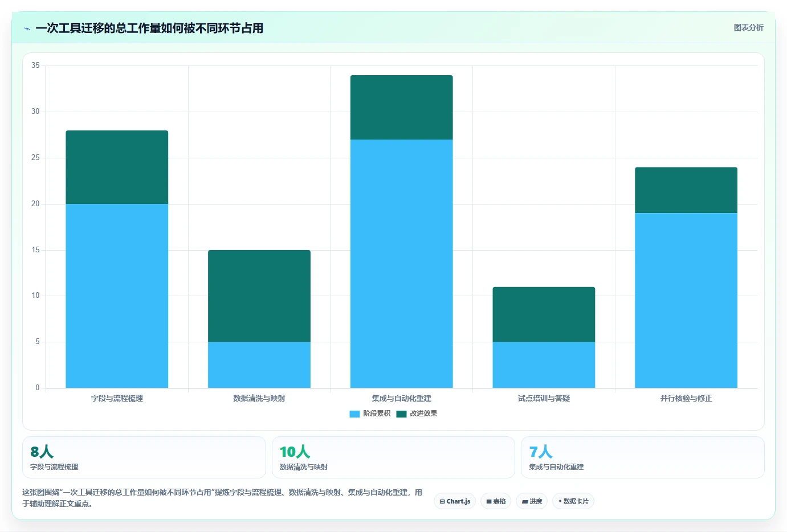
Task: Click the blue bar segment for 字段与流程梳理
Action: [117, 296]
